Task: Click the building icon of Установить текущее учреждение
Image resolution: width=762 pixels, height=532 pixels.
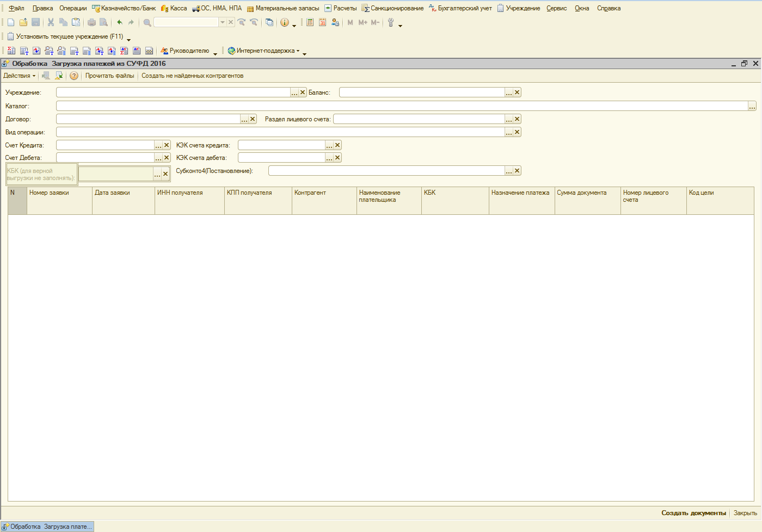Action: (10, 36)
